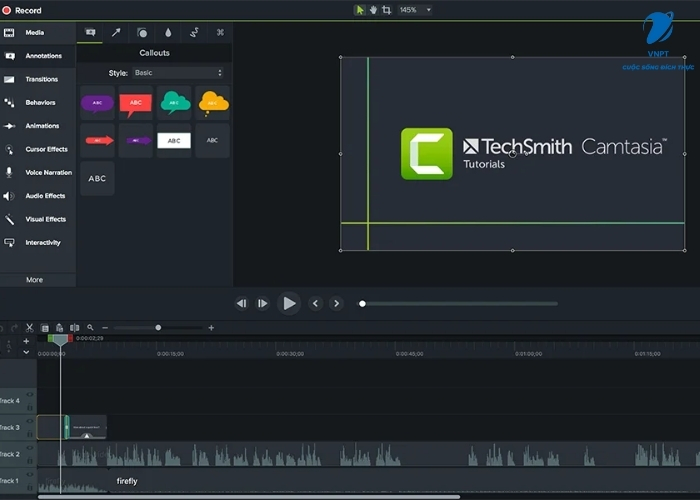Jump to next marker with right chevron
Viewport: 700px width, 500px height.
pyautogui.click(x=336, y=304)
